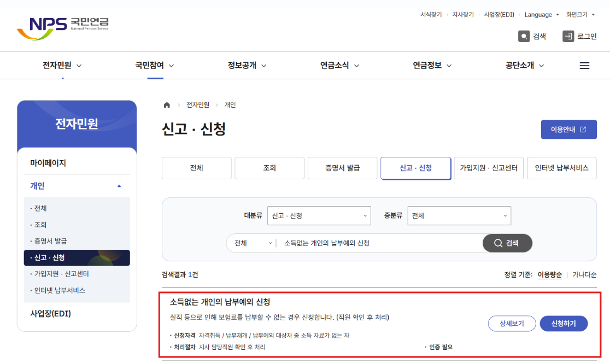The height and width of the screenshot is (364, 610).
Task: Expand the 연금소식 main menu
Action: point(339,66)
